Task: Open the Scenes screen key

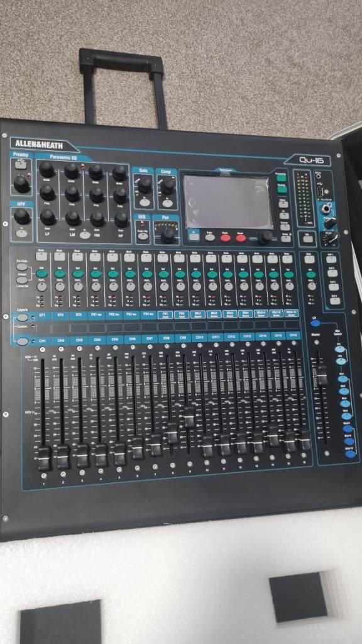Action: [x=285, y=226]
